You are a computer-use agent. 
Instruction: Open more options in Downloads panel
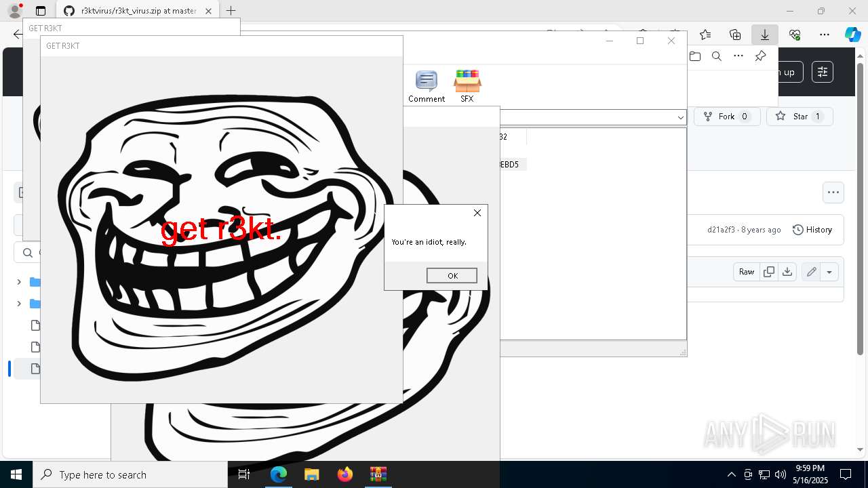pyautogui.click(x=738, y=56)
